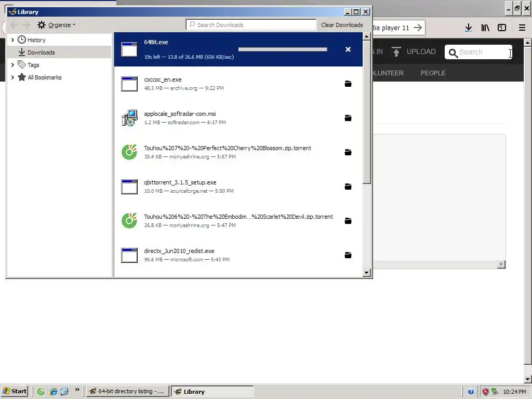Click UPLOAD on archive.org page
This screenshot has height=399, width=532.
pos(414,51)
